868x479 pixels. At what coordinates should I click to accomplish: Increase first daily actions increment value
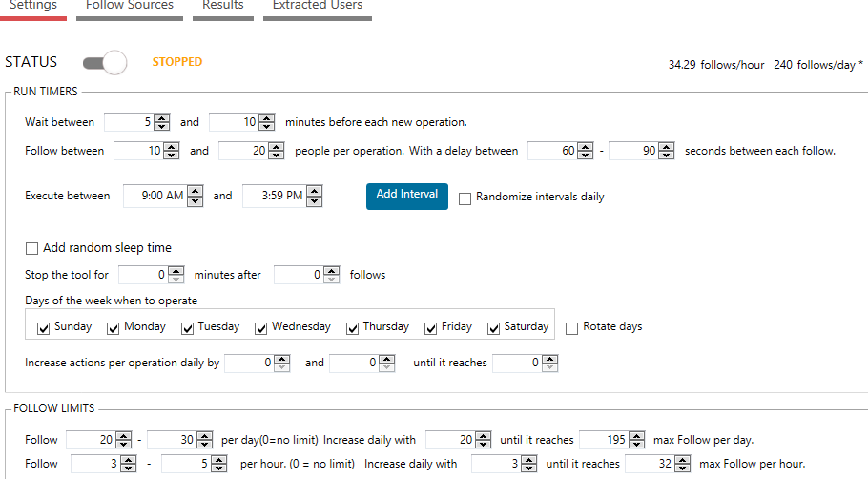pos(282,359)
